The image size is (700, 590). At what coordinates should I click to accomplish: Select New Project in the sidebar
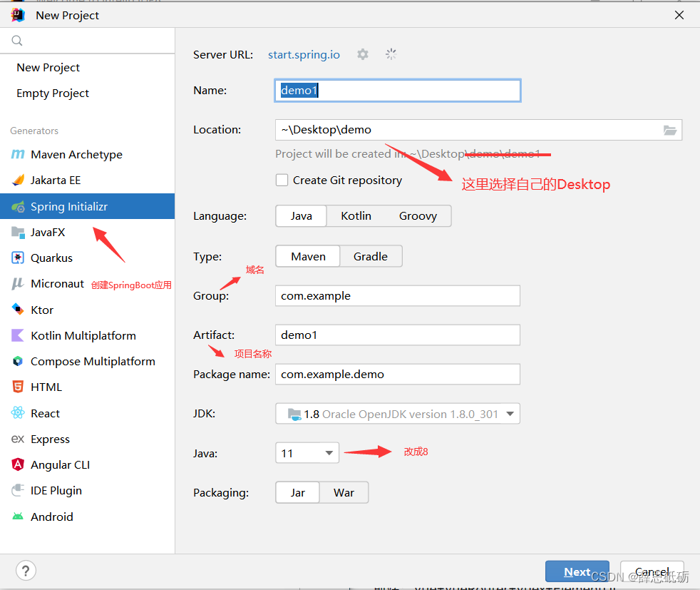tap(48, 68)
